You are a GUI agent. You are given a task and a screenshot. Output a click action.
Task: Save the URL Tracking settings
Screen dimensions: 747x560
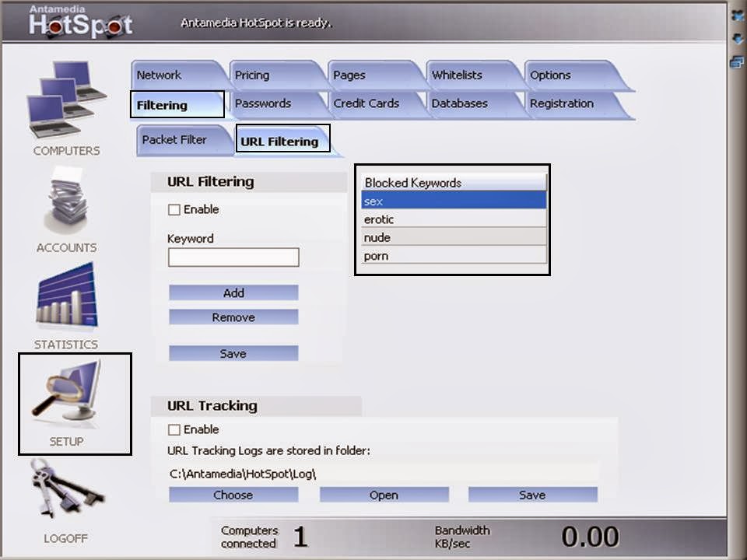[532, 495]
